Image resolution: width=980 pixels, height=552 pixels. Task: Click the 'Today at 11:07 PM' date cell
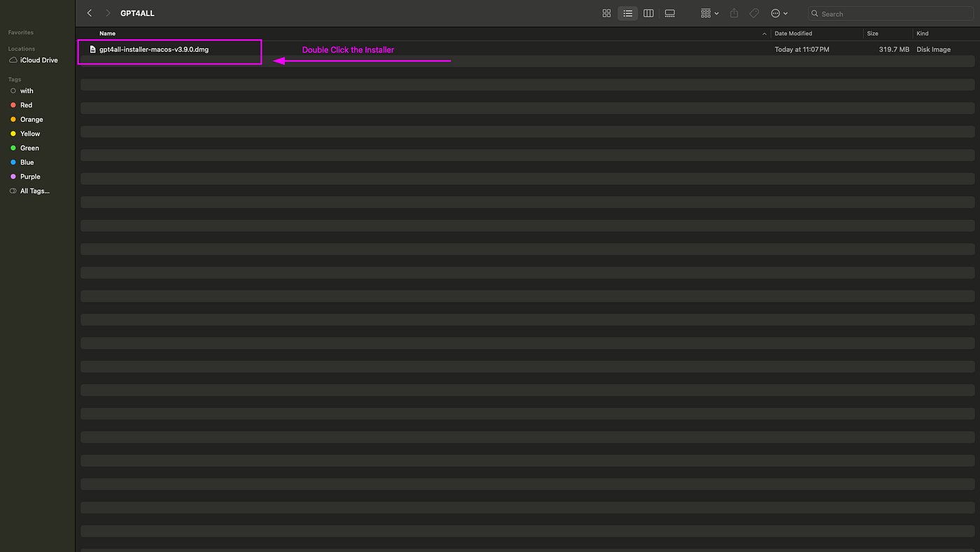[801, 50]
